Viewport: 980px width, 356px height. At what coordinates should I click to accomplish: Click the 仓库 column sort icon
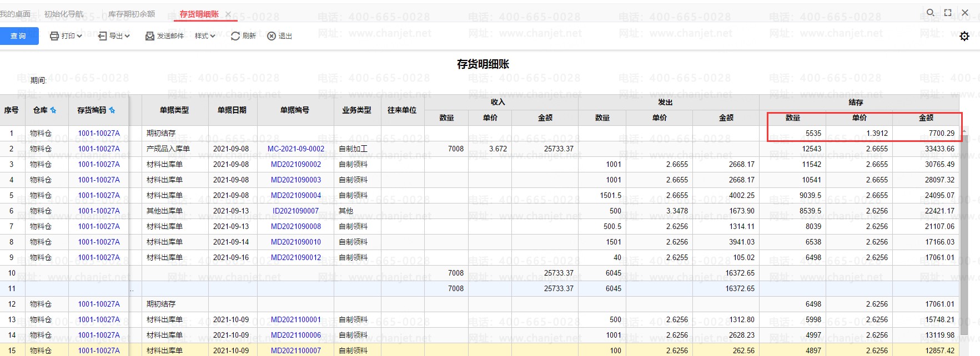53,110
